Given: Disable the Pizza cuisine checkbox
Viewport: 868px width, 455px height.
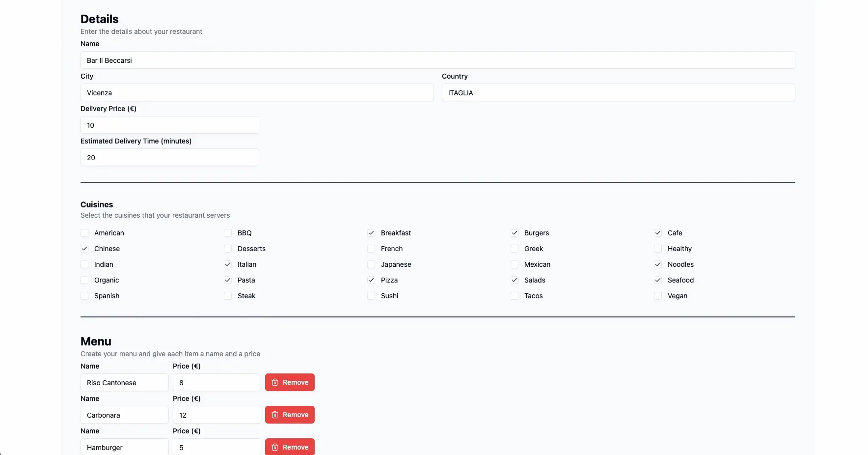Looking at the screenshot, I should point(371,280).
